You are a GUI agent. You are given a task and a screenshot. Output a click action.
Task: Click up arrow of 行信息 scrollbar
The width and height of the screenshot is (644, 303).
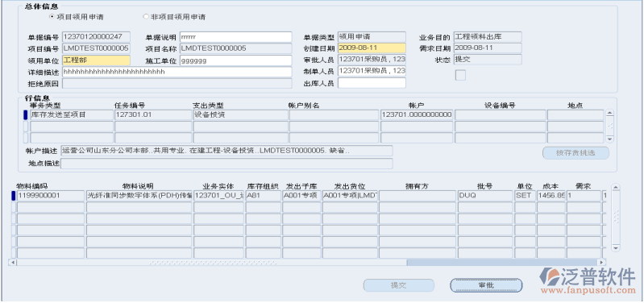click(610, 114)
